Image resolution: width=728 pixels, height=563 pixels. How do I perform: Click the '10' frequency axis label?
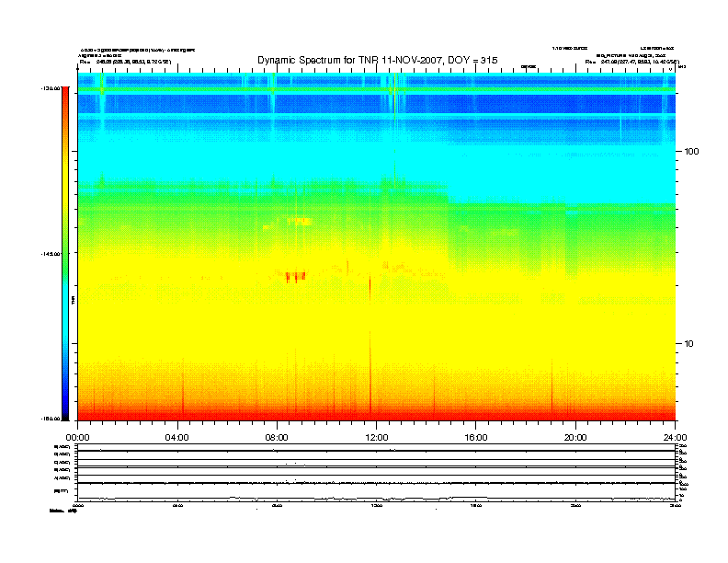pyautogui.click(x=688, y=344)
